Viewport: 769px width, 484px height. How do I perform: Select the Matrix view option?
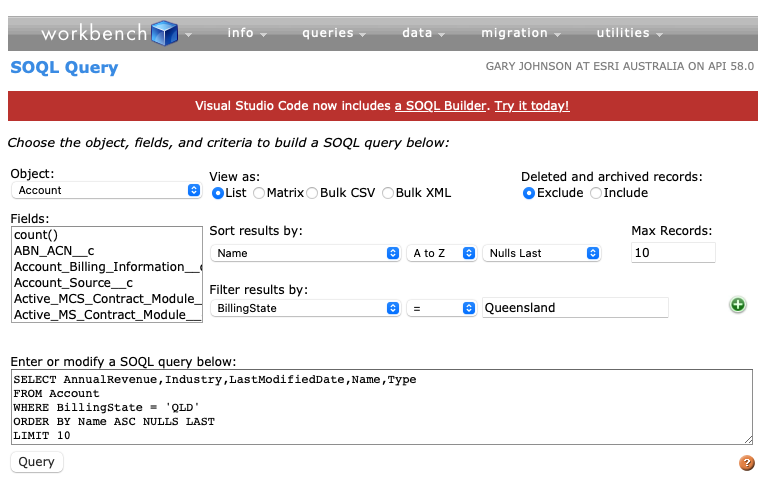coord(260,193)
